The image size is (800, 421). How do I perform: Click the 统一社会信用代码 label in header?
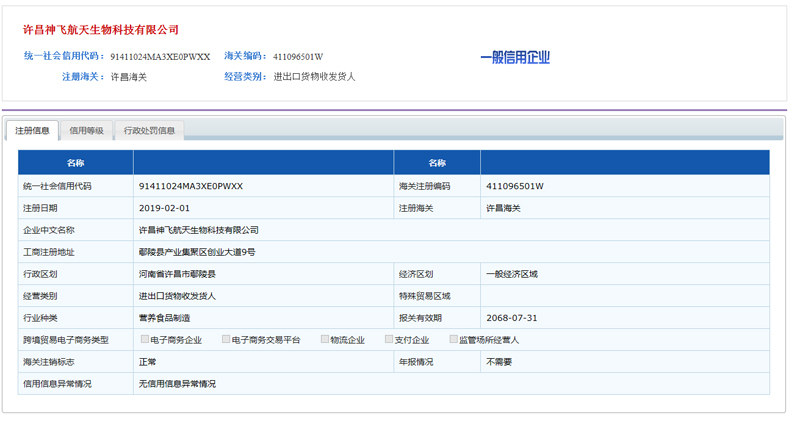click(x=64, y=56)
